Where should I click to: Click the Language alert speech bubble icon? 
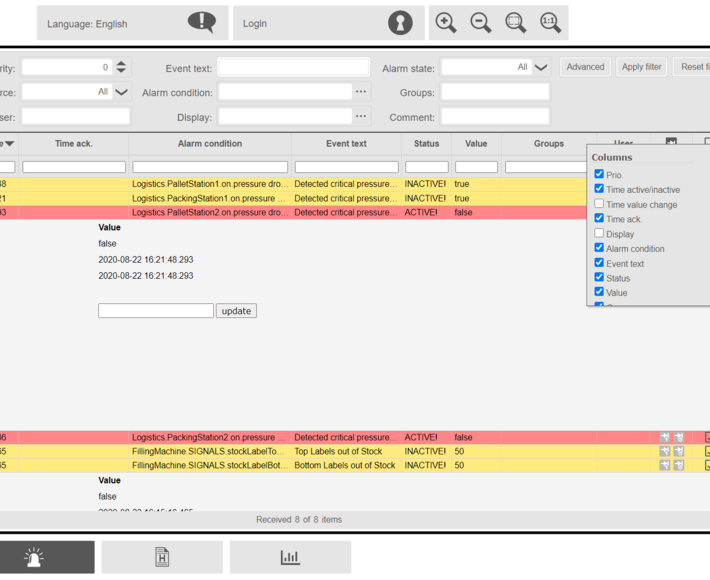[201, 22]
